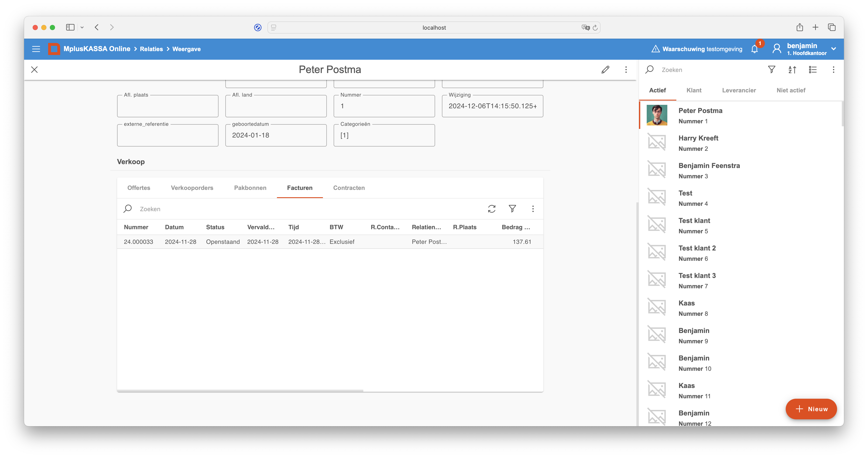
Task: Click MplusKASSA Online home link
Action: coord(97,49)
